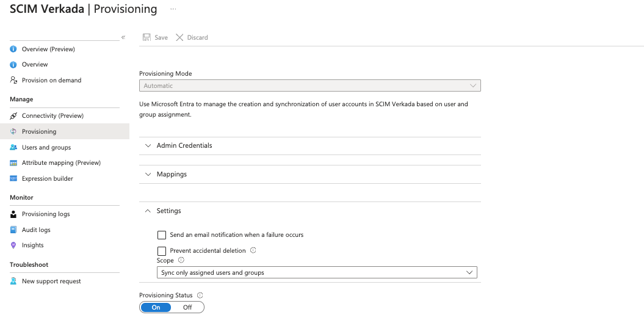Viewport: 644px width, 323px height.
Task: Click the Expression builder icon
Action: coord(13,179)
